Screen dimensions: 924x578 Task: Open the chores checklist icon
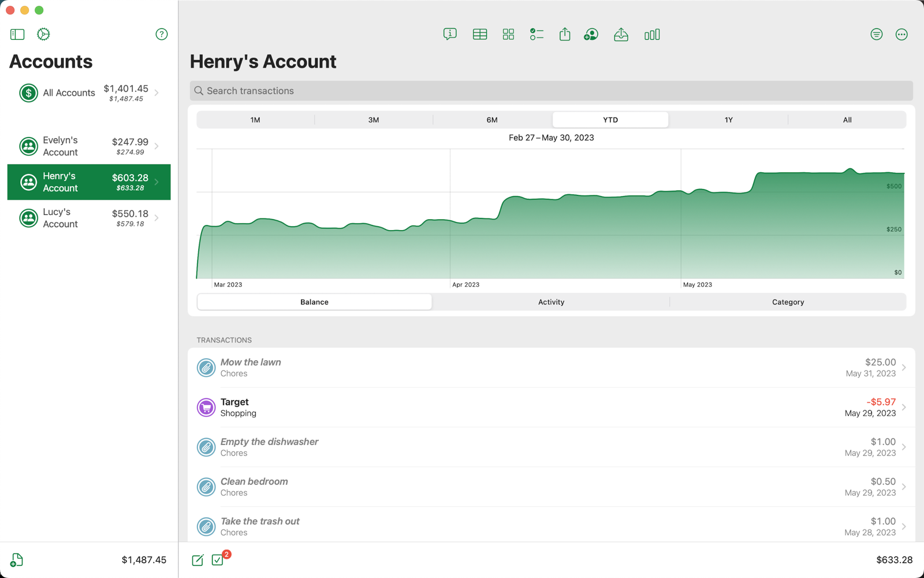(x=536, y=34)
